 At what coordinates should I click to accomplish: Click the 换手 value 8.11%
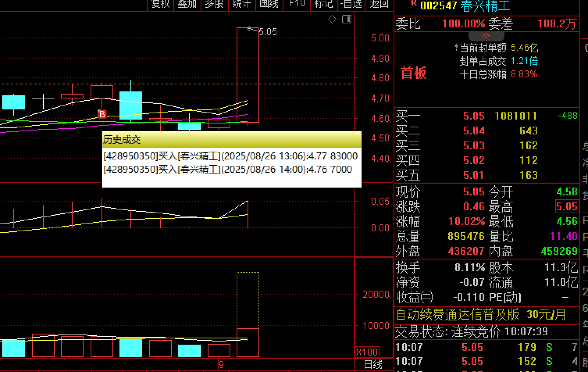470,268
